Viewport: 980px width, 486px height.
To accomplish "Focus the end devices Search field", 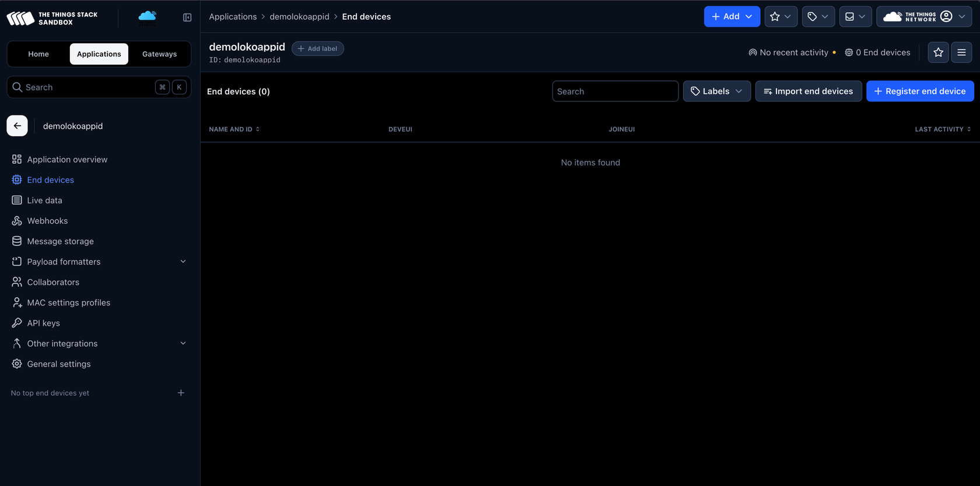I will coord(615,91).
